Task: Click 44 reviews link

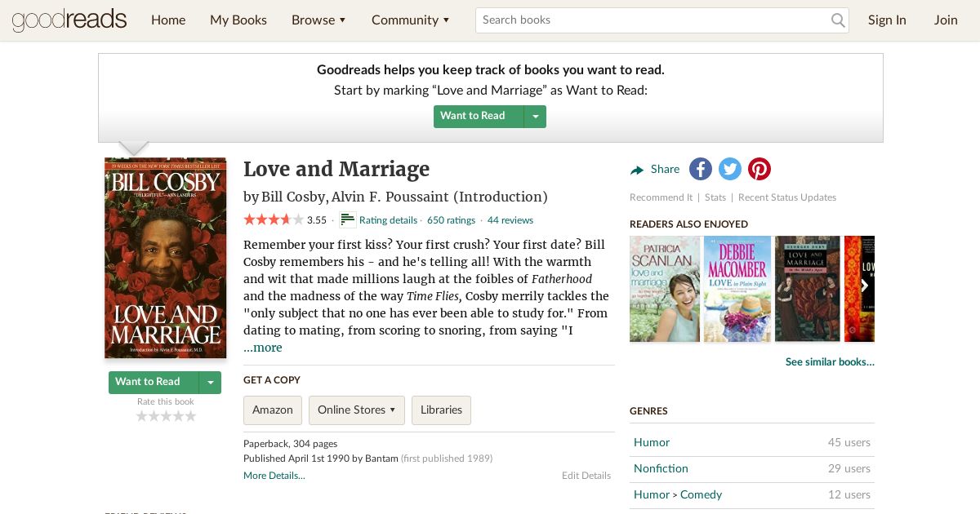Action: (x=510, y=220)
